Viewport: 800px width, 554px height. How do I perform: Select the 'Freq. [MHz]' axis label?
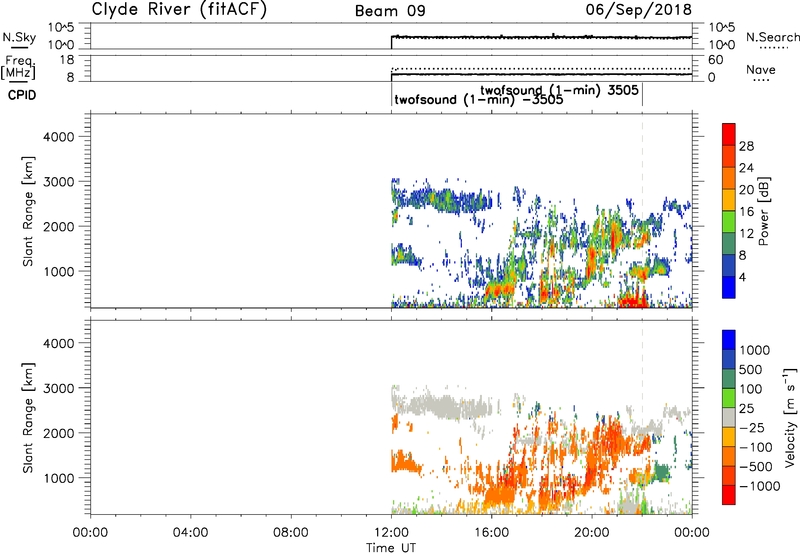pos(18,68)
